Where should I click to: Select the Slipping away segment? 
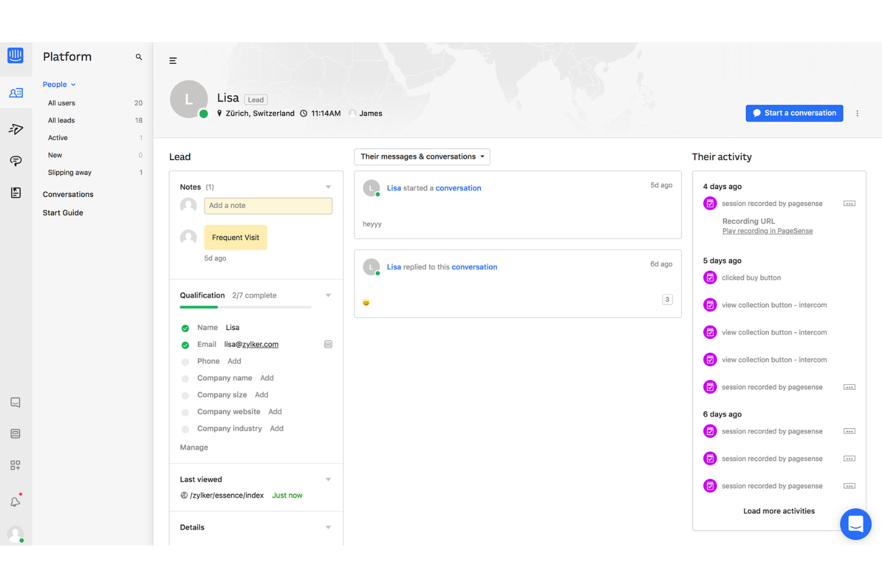[x=69, y=172]
